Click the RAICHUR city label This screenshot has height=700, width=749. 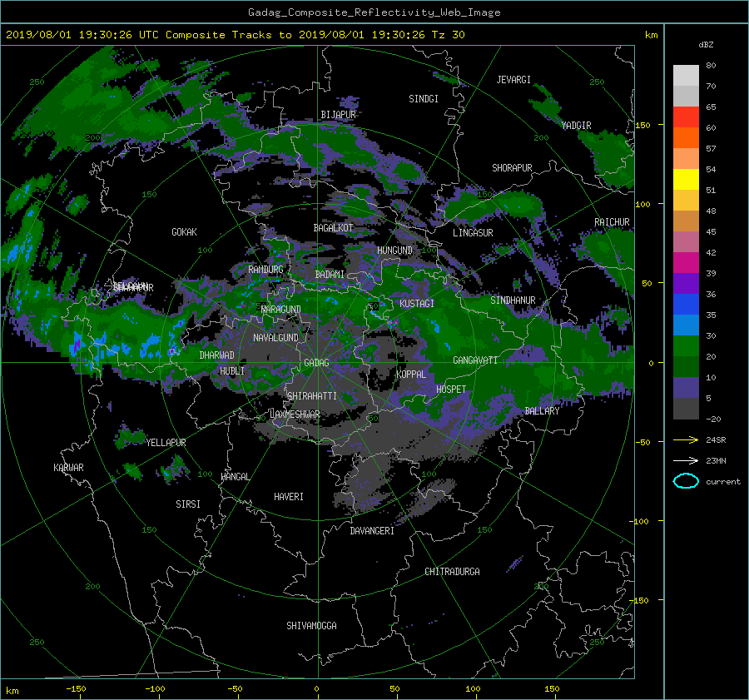coord(612,222)
